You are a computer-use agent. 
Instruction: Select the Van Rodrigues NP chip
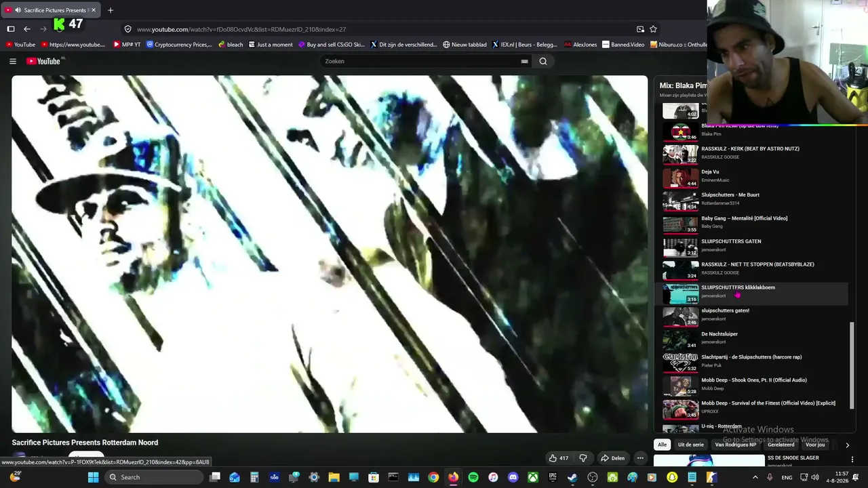tap(736, 445)
